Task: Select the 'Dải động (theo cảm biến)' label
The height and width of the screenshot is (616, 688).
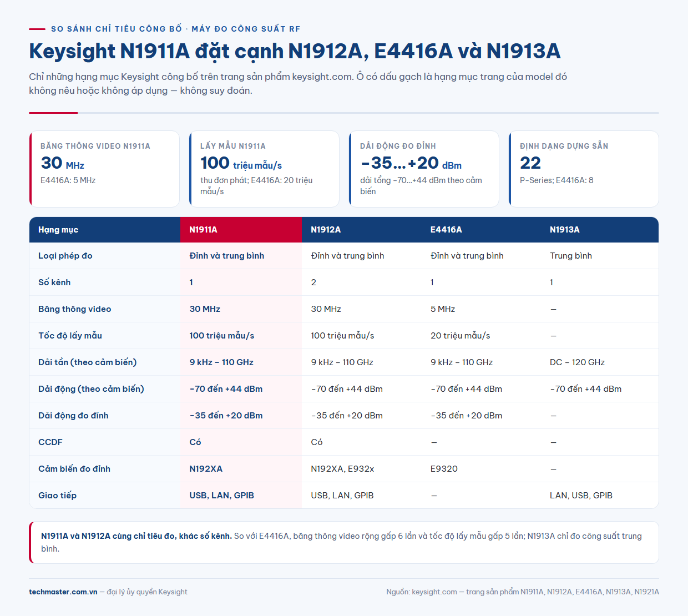Action: click(x=91, y=389)
